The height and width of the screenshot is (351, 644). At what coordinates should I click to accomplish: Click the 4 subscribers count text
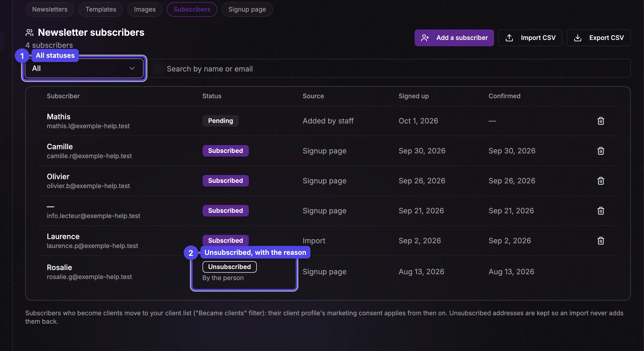coord(49,45)
